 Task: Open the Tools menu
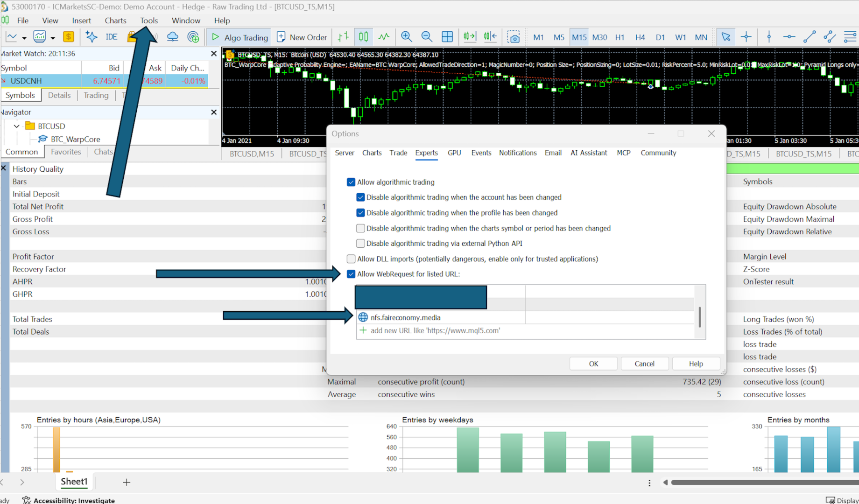pos(149,21)
